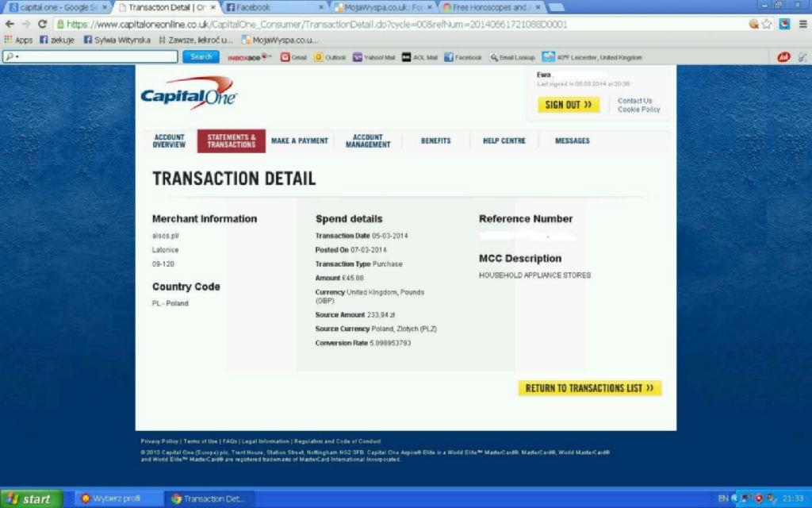This screenshot has width=812, height=508.
Task: Click the blue extension icon beside the star
Action: (x=784, y=24)
